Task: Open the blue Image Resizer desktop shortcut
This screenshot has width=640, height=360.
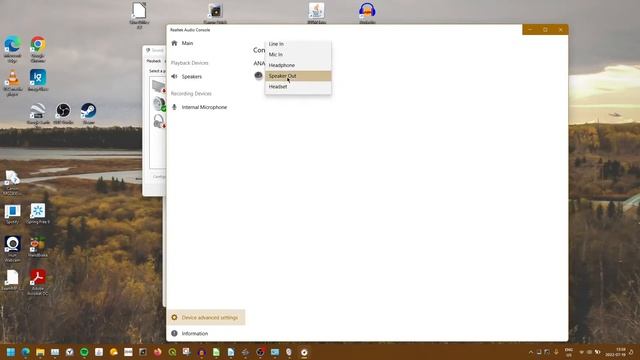Action: pyautogui.click(x=38, y=80)
